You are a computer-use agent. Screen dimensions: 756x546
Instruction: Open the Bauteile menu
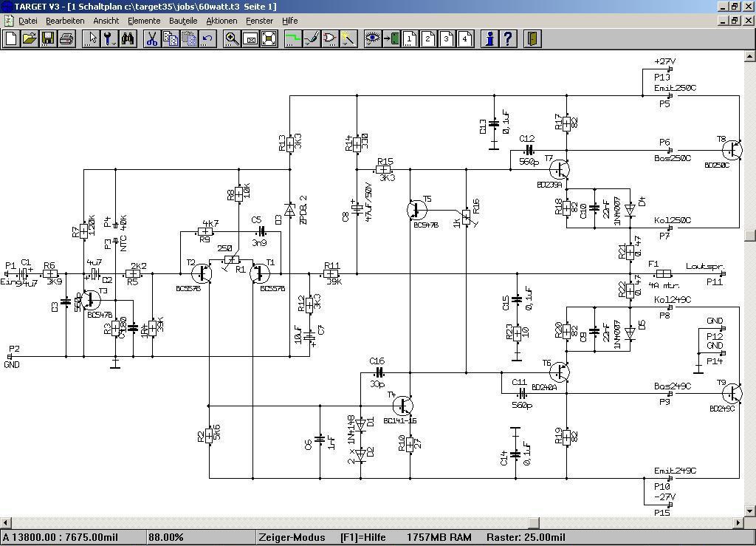tap(183, 21)
